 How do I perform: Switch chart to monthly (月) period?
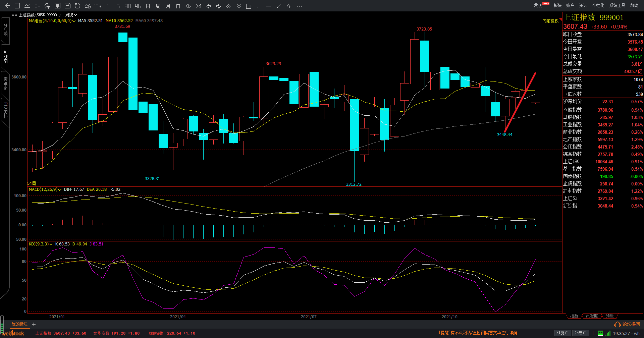pyautogui.click(x=168, y=6)
